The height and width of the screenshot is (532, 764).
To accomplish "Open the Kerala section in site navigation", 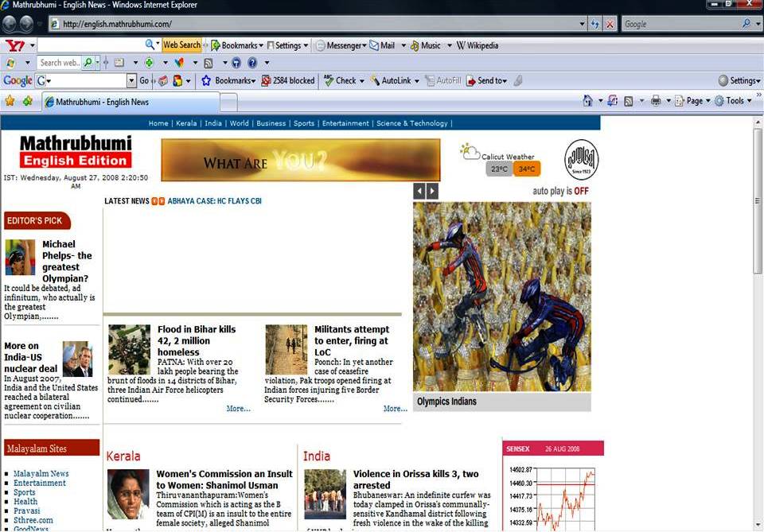I will (x=185, y=123).
